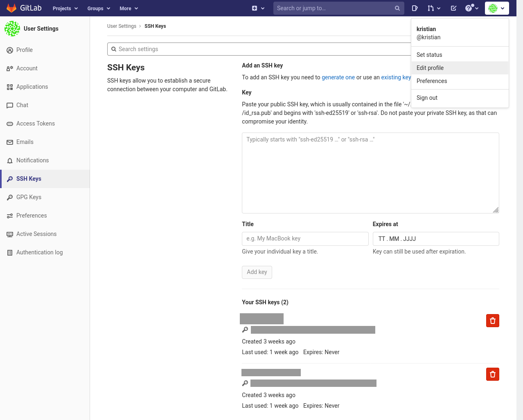523x420 pixels.
Task: Select Edit profile from user menu
Action: (x=430, y=68)
